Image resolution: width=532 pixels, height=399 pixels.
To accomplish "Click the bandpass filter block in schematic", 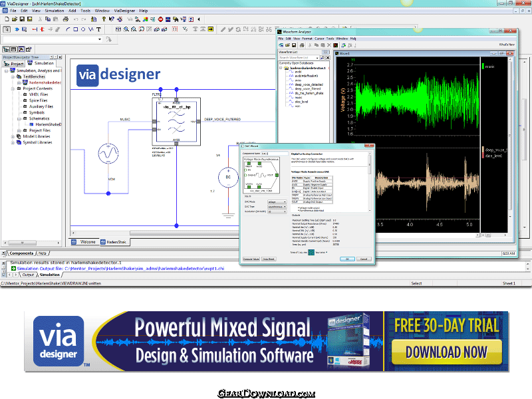I will pyautogui.click(x=176, y=122).
